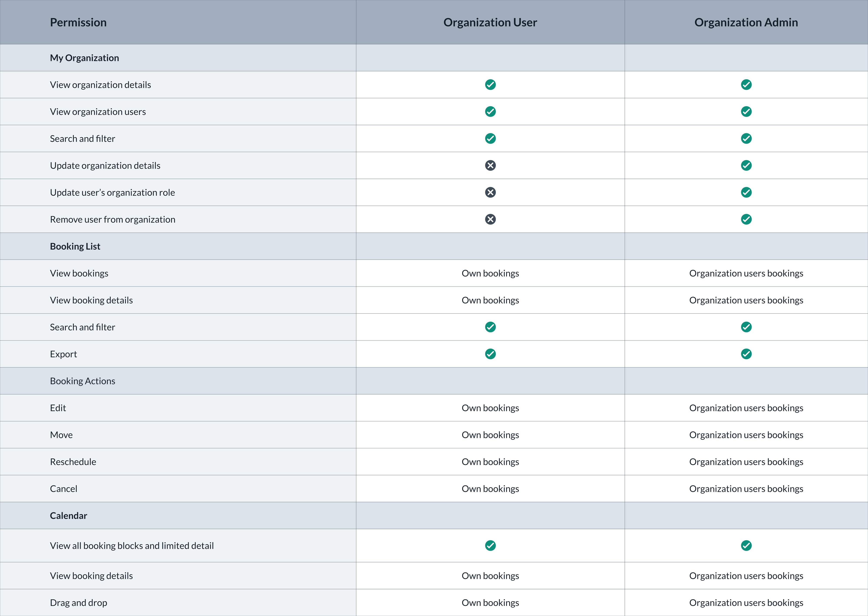Click User checkmark for View organization details
The height and width of the screenshot is (616, 868).
490,85
